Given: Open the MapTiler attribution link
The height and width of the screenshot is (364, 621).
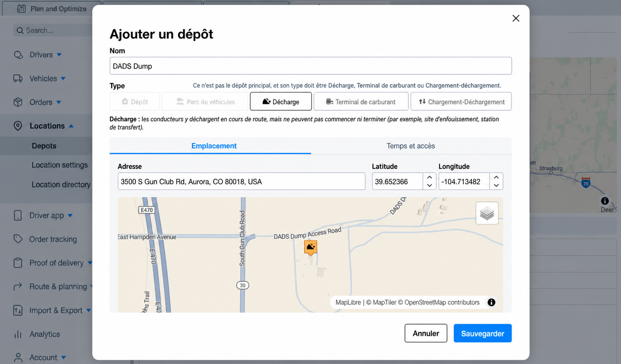Looking at the screenshot, I should click(x=381, y=302).
